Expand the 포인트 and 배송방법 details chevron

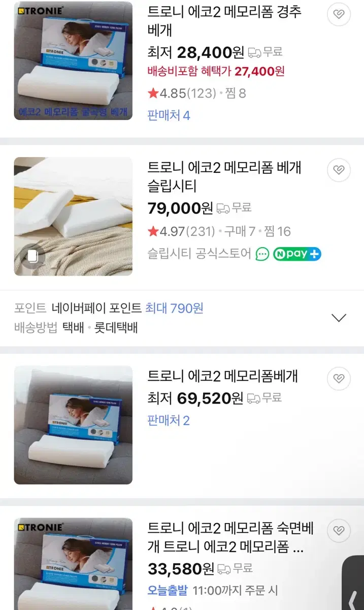[339, 318]
